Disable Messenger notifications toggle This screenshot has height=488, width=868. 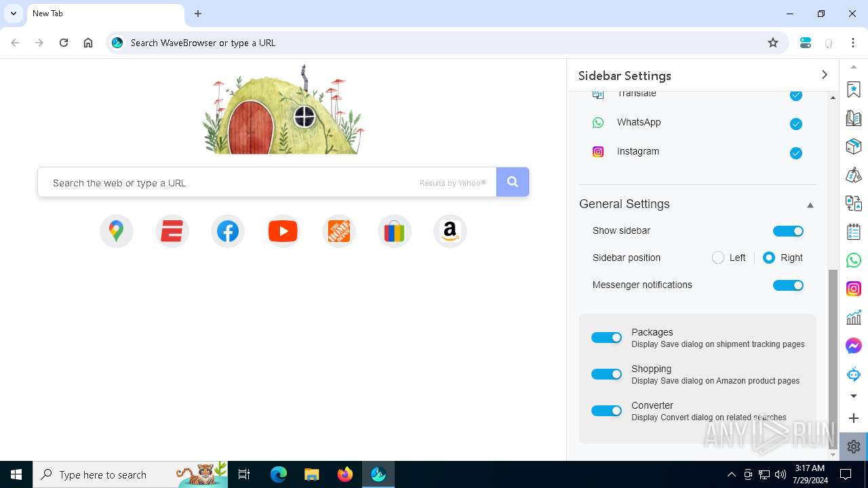[788, 285]
